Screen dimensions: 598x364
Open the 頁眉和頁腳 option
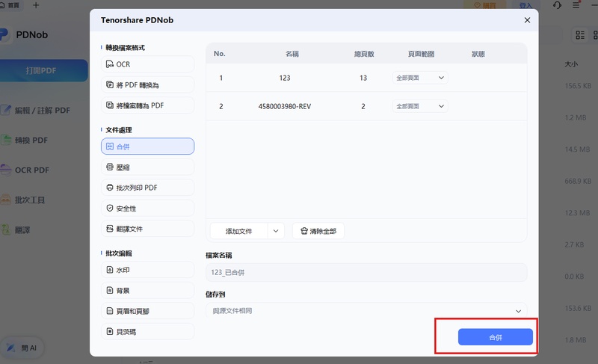pos(147,311)
